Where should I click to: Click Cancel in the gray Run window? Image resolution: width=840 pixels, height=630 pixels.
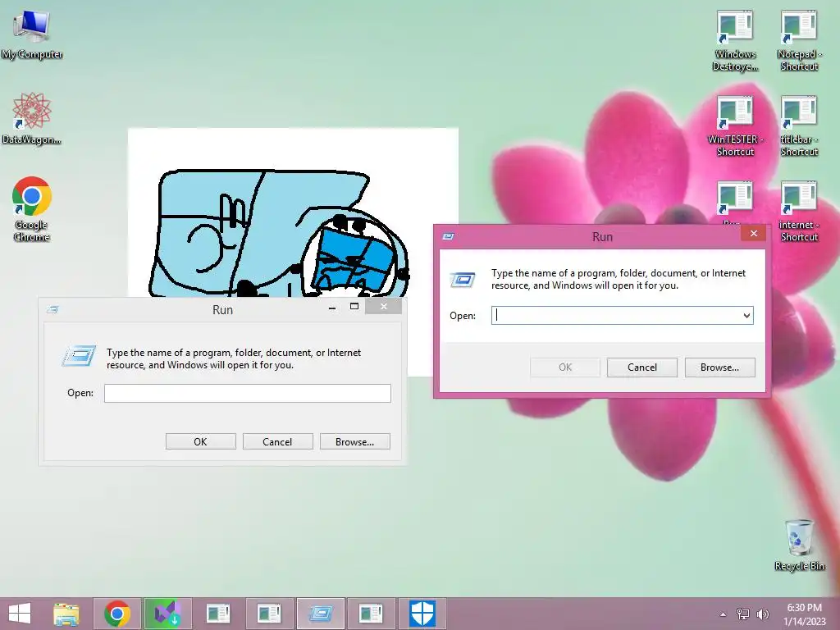tap(277, 442)
